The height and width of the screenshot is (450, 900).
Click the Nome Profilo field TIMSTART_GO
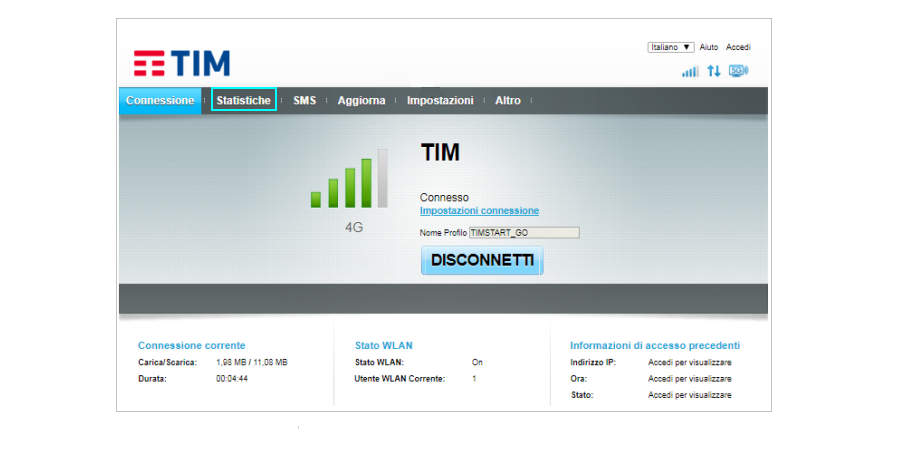524,232
